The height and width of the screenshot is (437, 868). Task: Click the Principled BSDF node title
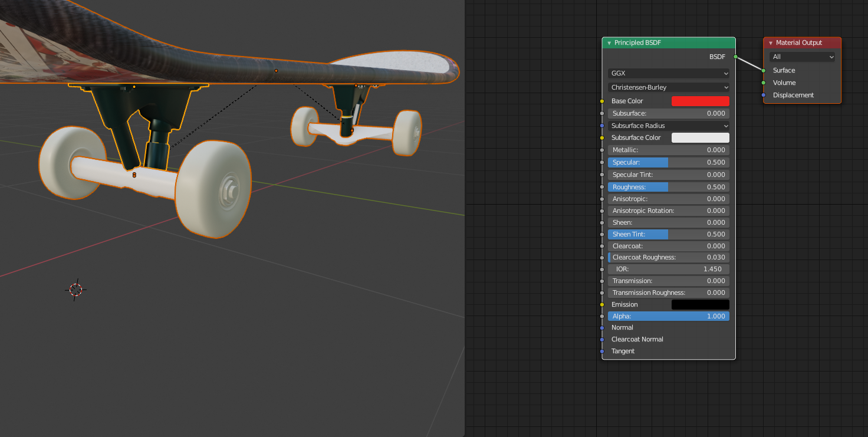[637, 43]
